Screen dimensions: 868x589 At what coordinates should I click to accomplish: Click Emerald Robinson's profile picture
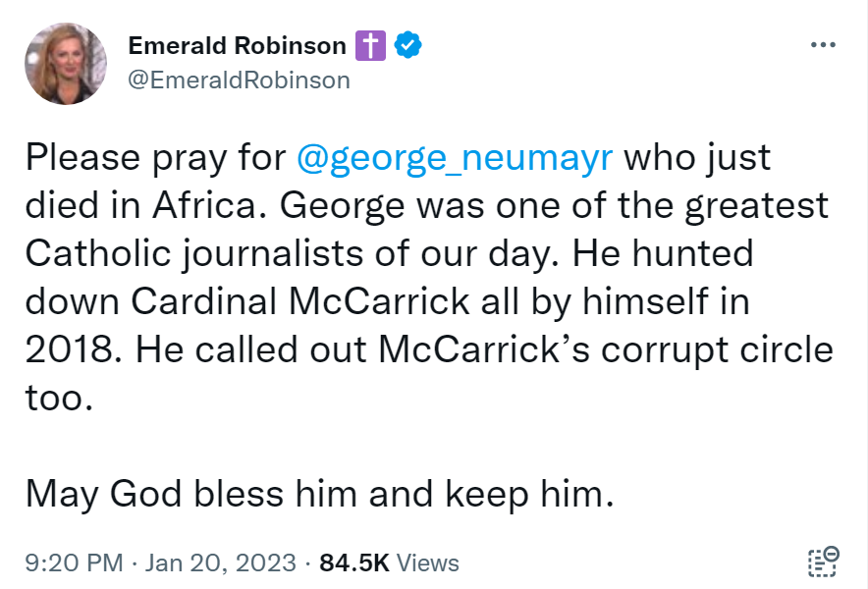click(x=66, y=64)
